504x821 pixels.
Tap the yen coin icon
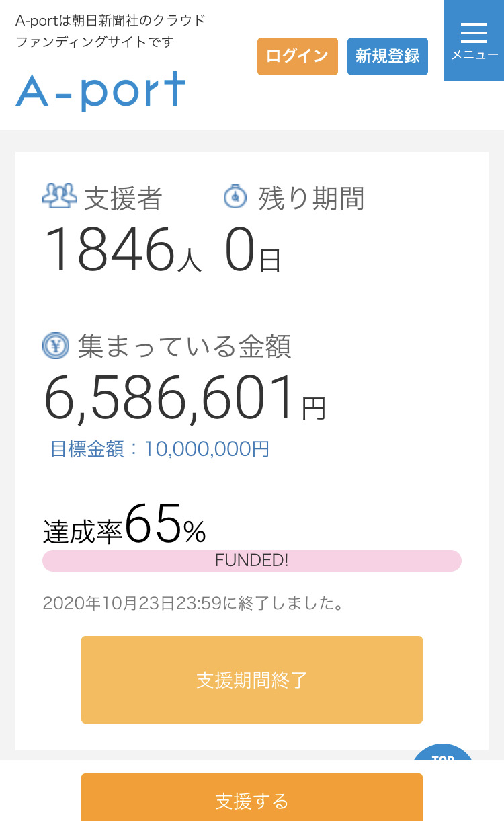pyautogui.click(x=56, y=345)
